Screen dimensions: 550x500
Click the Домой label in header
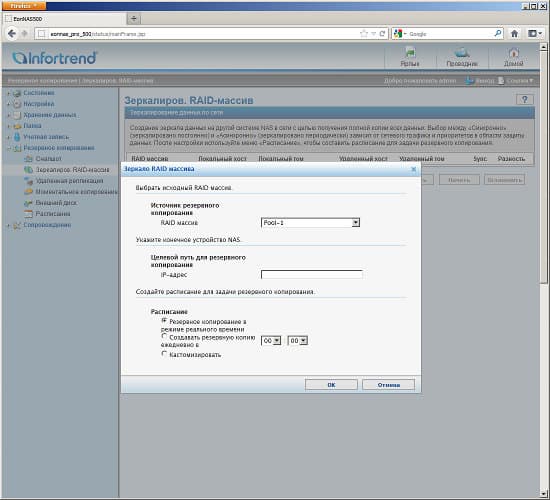(514, 64)
